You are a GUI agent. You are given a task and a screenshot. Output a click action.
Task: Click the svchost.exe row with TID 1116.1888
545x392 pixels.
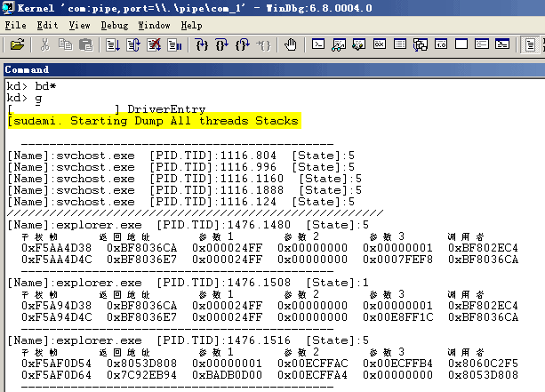(x=185, y=190)
